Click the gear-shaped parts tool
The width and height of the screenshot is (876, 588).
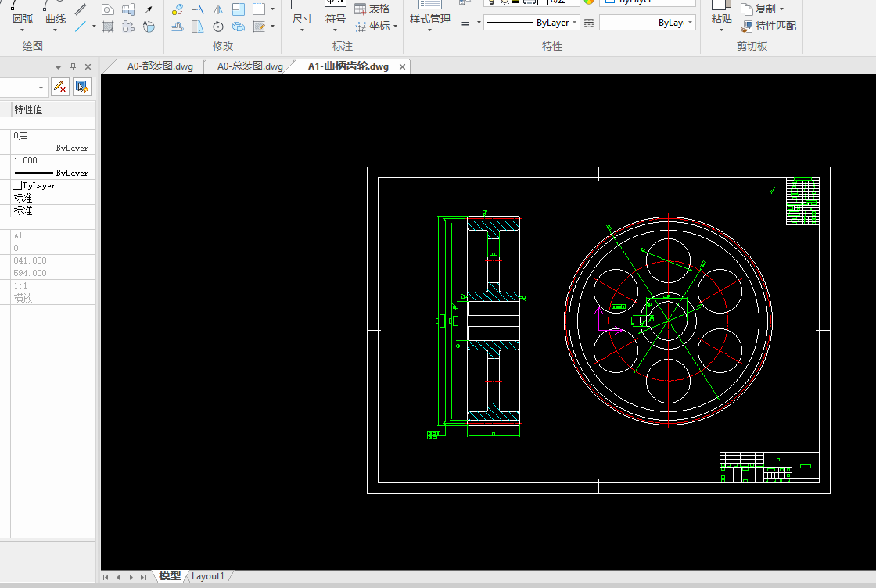pos(128,27)
